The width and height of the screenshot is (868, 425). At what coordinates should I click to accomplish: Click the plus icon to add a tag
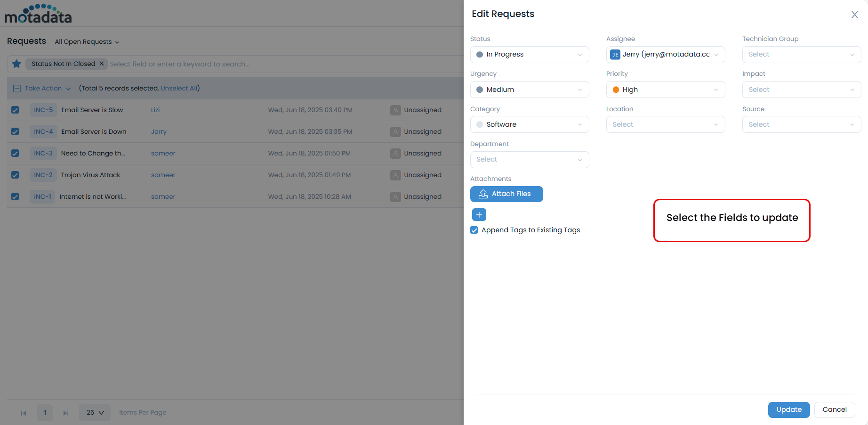pos(479,214)
